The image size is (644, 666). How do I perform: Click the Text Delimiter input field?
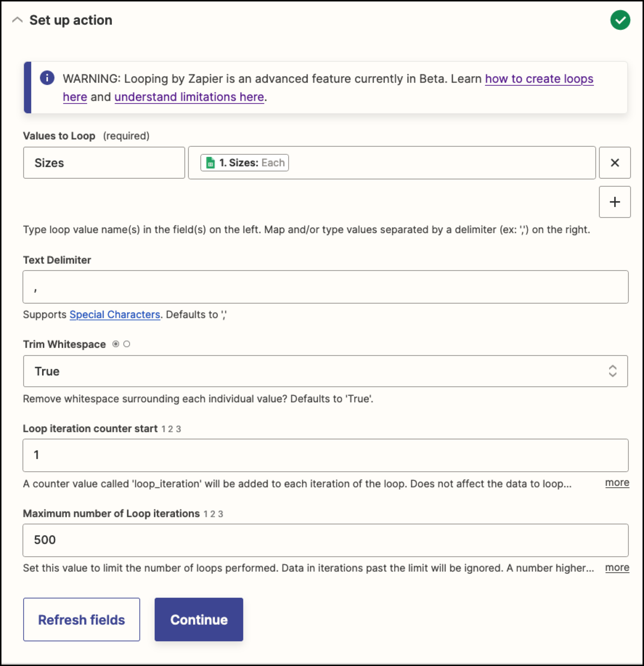[326, 287]
